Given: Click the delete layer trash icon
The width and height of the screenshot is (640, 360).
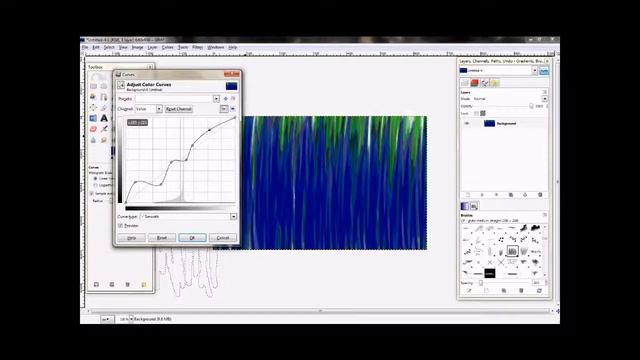Looking at the screenshot, I should point(540,195).
